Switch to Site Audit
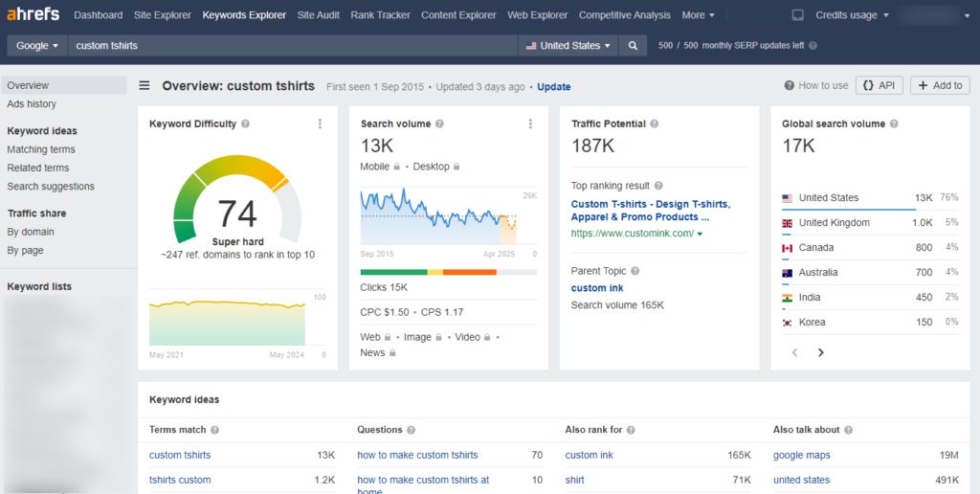Viewport: 980px width, 494px height. click(x=318, y=15)
